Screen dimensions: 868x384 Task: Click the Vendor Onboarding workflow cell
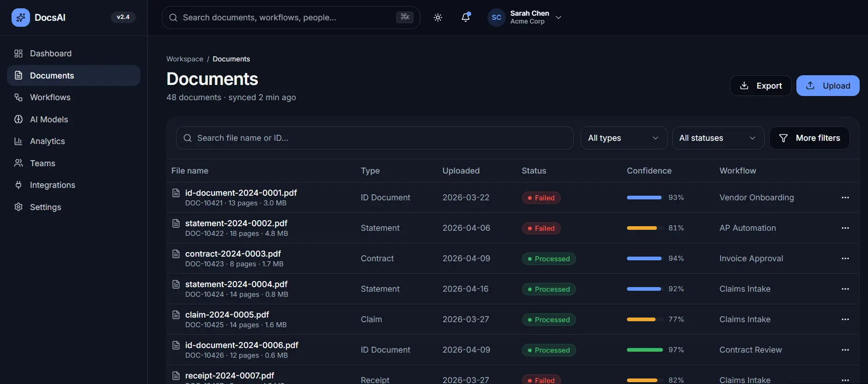(x=757, y=198)
